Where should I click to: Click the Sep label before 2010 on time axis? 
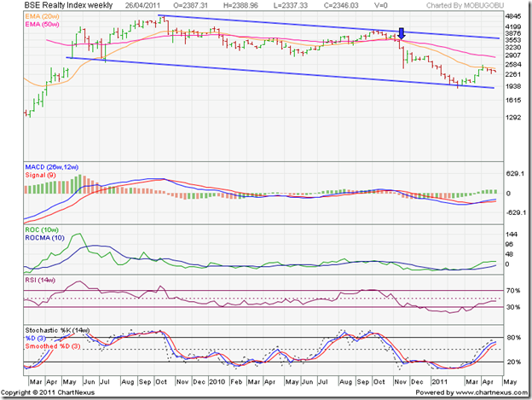click(x=145, y=382)
